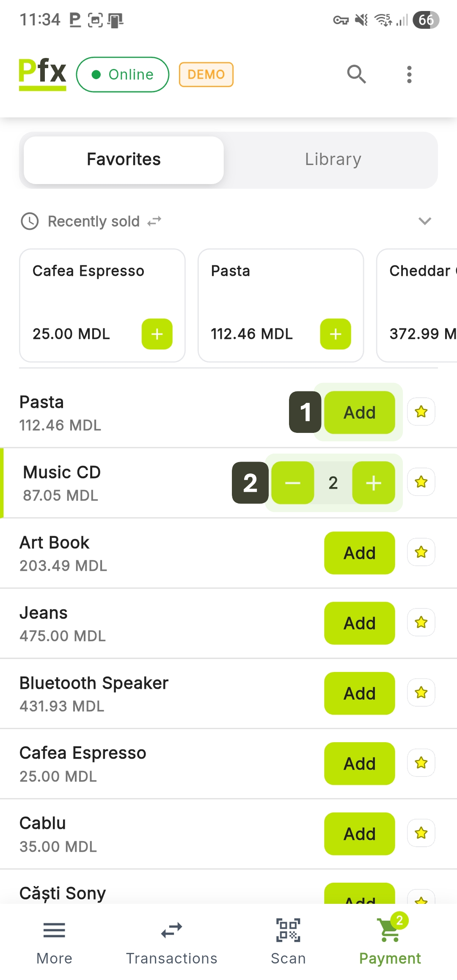This screenshot has width=457, height=980.
Task: Select the Favorites tab
Action: pyautogui.click(x=124, y=160)
